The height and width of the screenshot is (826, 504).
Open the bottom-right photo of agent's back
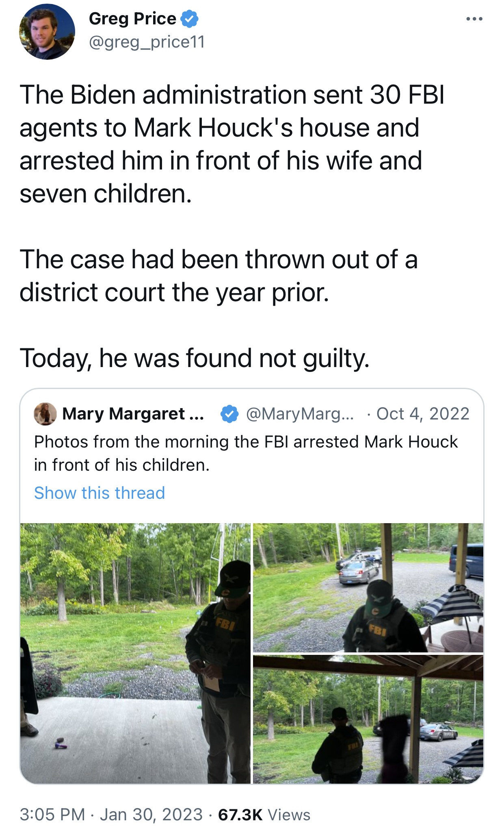pos(368,719)
